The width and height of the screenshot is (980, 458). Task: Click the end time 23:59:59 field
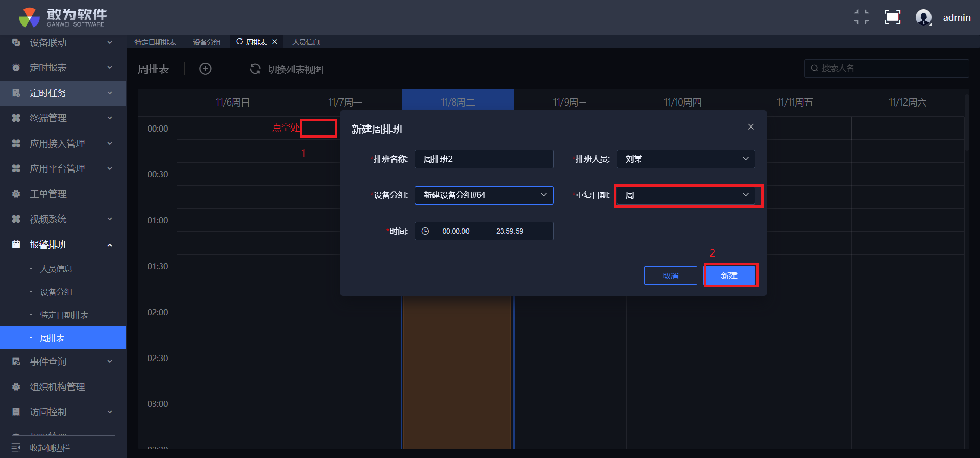coord(509,231)
